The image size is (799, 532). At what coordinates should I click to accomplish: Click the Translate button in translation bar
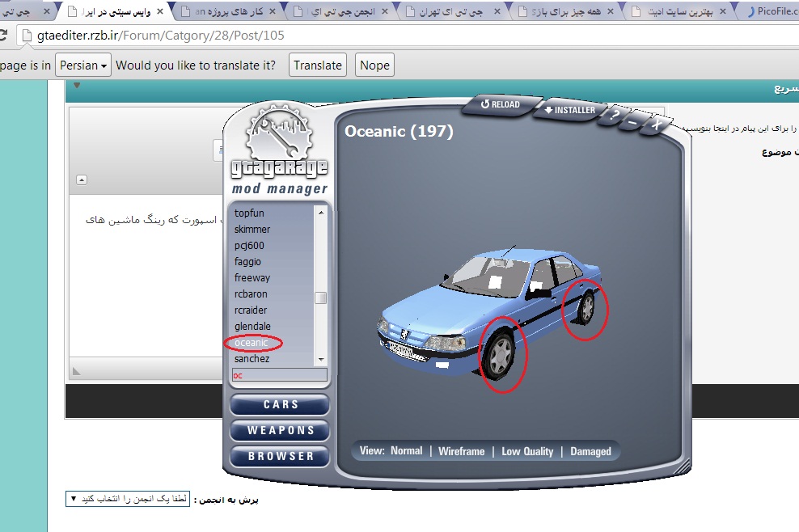tap(318, 65)
